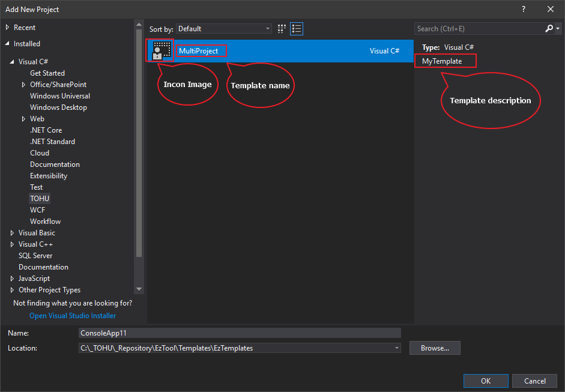Select the MultiProject template entry

tap(270, 50)
